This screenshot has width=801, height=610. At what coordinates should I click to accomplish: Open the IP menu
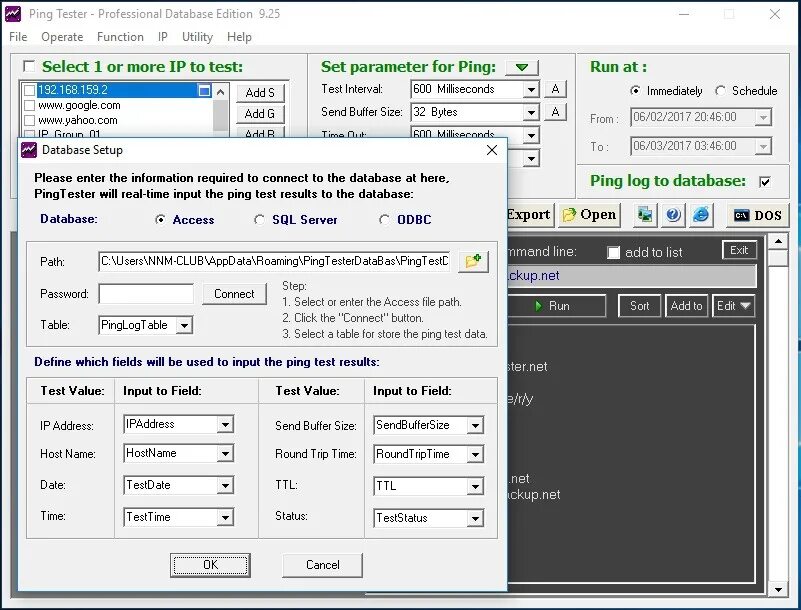[162, 37]
